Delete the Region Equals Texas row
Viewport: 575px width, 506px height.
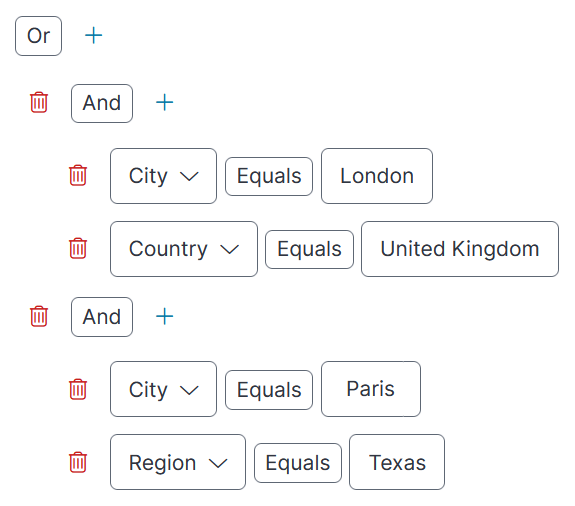[78, 462]
